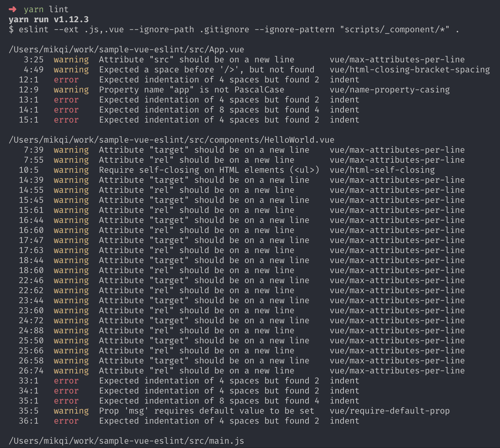Image resolution: width=500 pixels, height=448 pixels.
Task: Click the 26:74 warning position
Action: pyautogui.click(x=31, y=371)
